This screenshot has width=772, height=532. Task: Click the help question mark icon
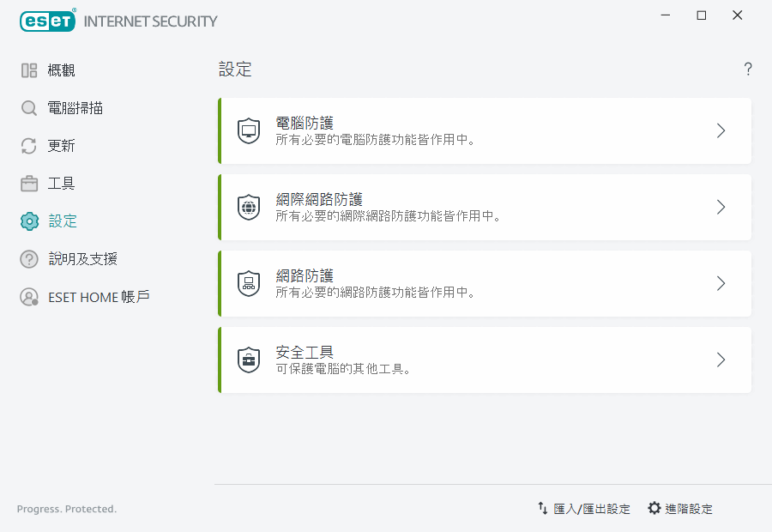(x=747, y=69)
